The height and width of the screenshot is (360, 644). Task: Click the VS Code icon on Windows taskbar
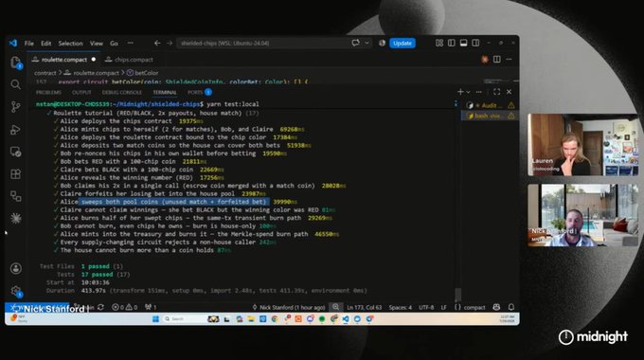click(x=346, y=319)
